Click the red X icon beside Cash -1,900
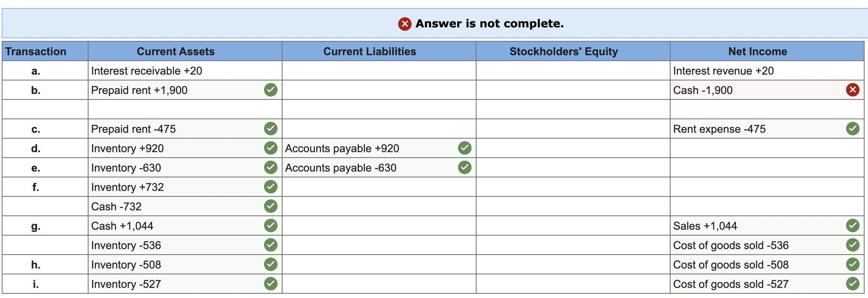Image resolution: width=868 pixels, height=298 pixels. [852, 89]
